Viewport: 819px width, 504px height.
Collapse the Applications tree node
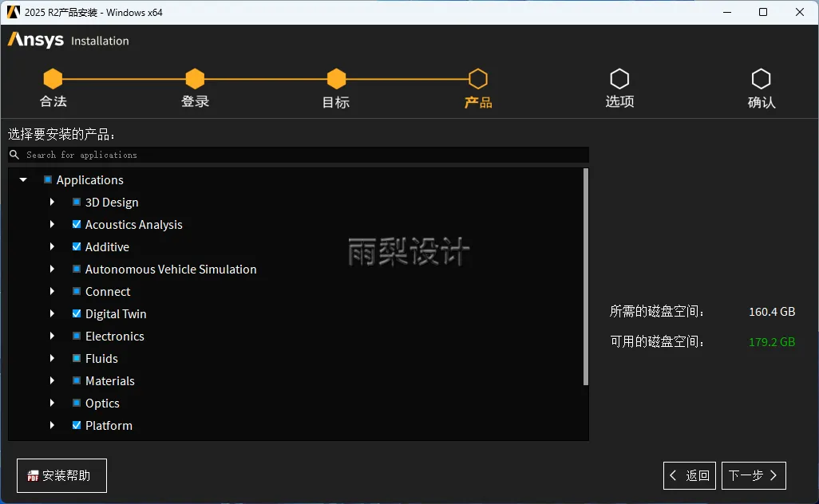click(23, 179)
